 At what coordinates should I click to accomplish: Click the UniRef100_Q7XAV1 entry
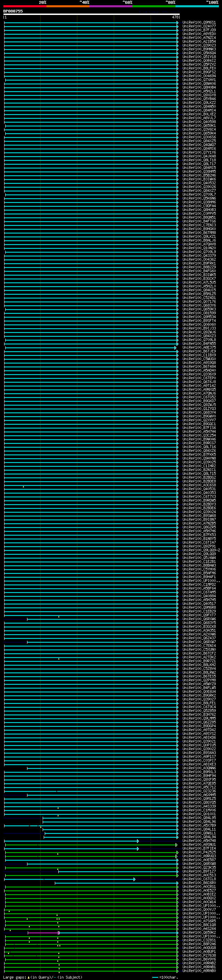point(199,80)
